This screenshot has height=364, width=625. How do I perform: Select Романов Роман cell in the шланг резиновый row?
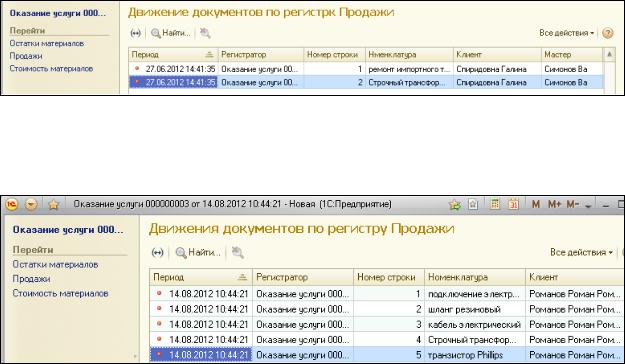click(575, 309)
